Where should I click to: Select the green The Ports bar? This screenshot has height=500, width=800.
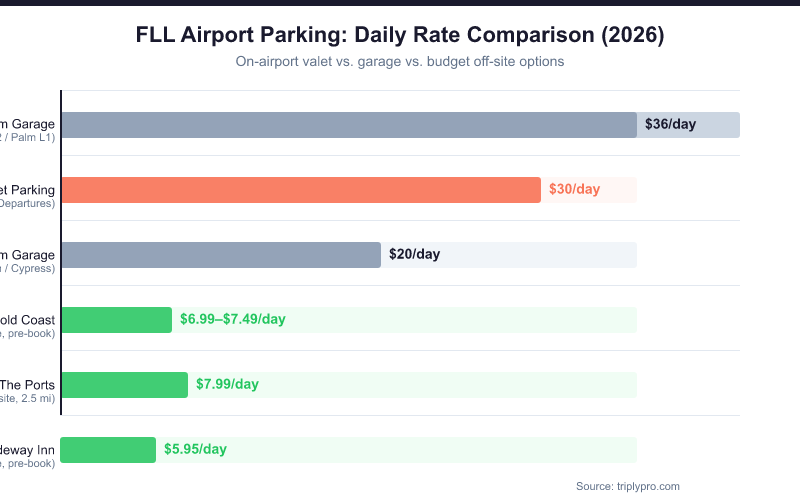(124, 385)
